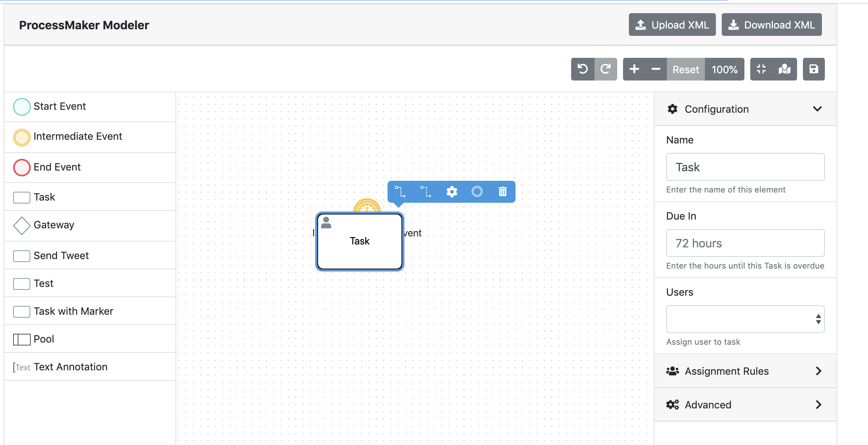The image size is (868, 445).
Task: Click the Upload XML button
Action: [x=672, y=25]
